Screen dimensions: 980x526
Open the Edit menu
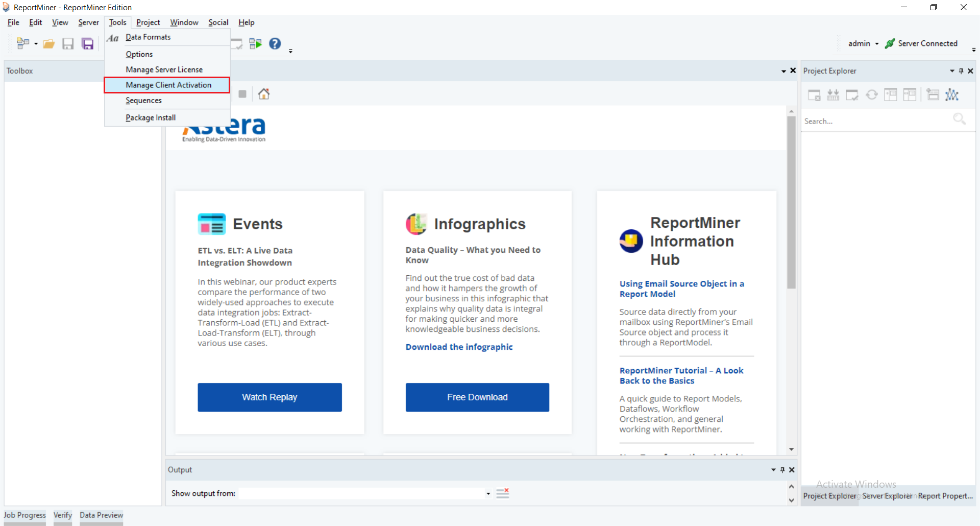pyautogui.click(x=36, y=22)
